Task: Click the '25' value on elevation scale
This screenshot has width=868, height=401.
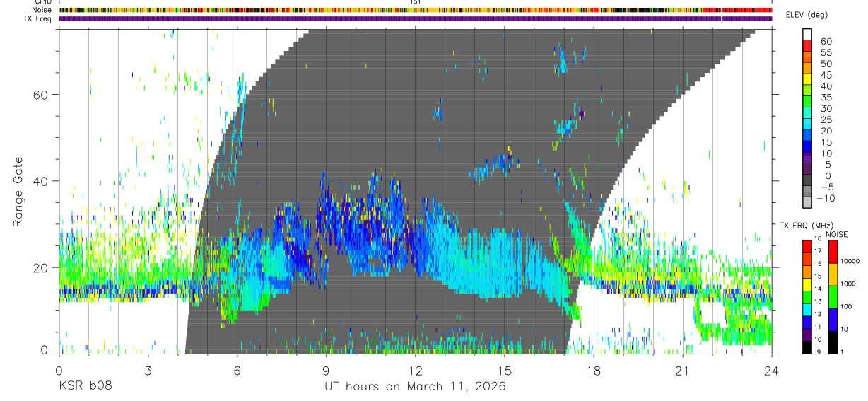Action: 825,120
